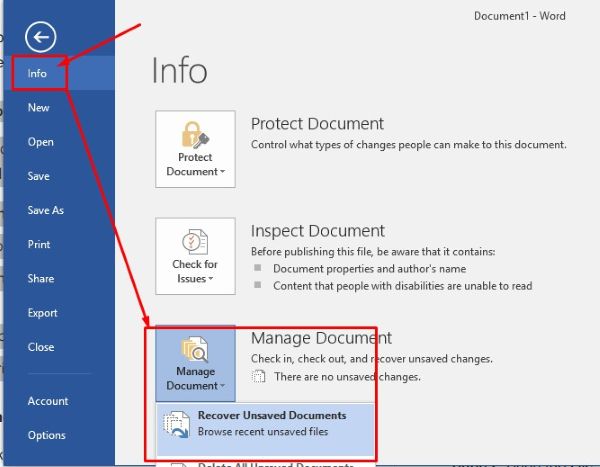
Task: Choose Open from the sidebar
Action: point(41,142)
